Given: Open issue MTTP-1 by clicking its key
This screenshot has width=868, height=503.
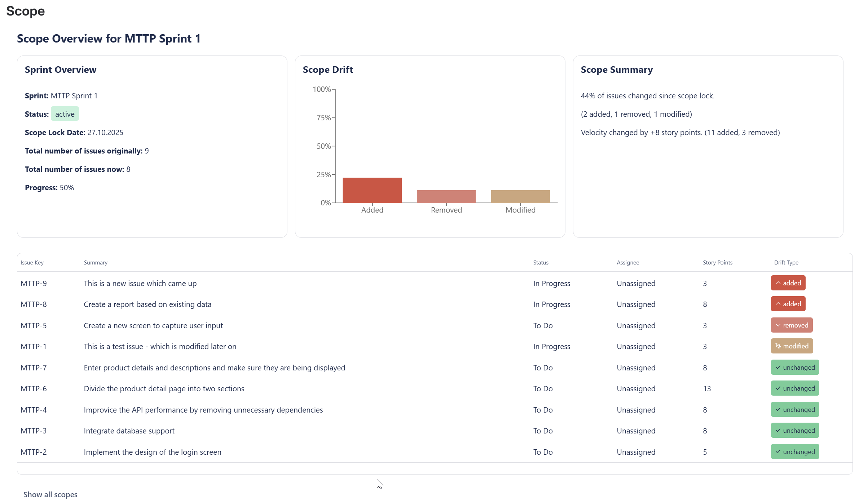Looking at the screenshot, I should pyautogui.click(x=34, y=346).
